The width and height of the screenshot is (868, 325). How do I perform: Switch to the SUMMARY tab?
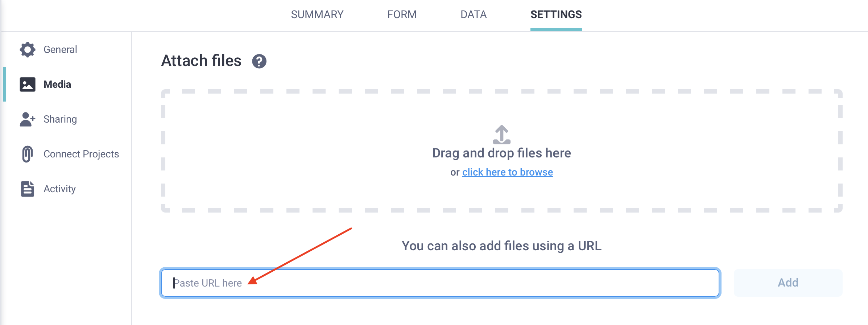[x=317, y=15]
